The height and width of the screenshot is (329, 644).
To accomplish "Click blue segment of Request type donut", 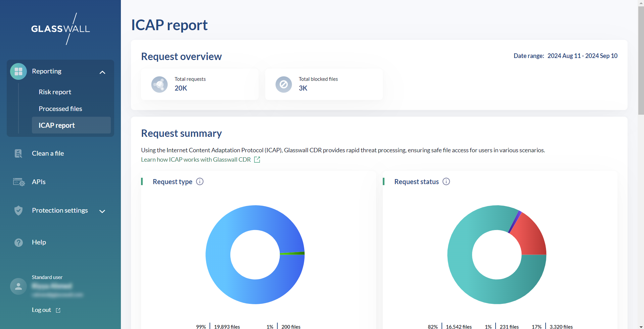I will (218, 255).
